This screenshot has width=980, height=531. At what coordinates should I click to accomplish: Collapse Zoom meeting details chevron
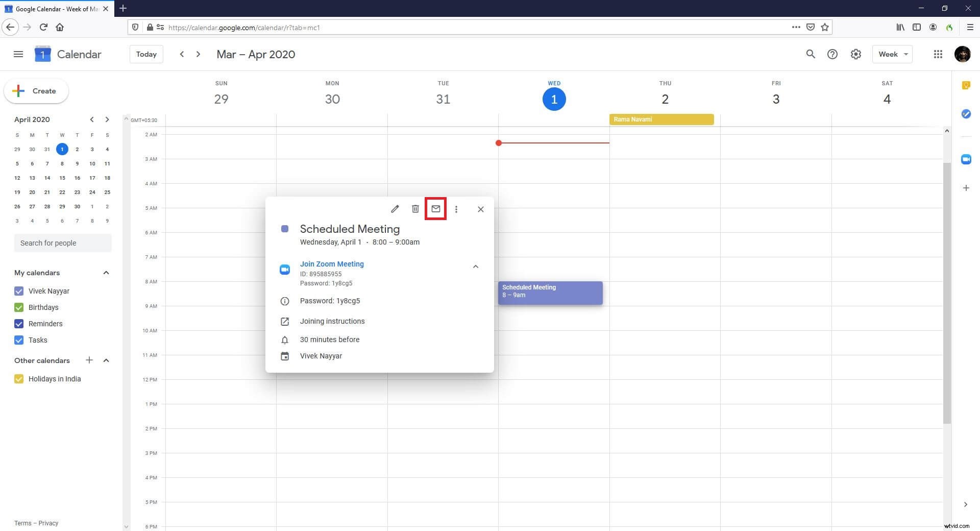pos(475,266)
